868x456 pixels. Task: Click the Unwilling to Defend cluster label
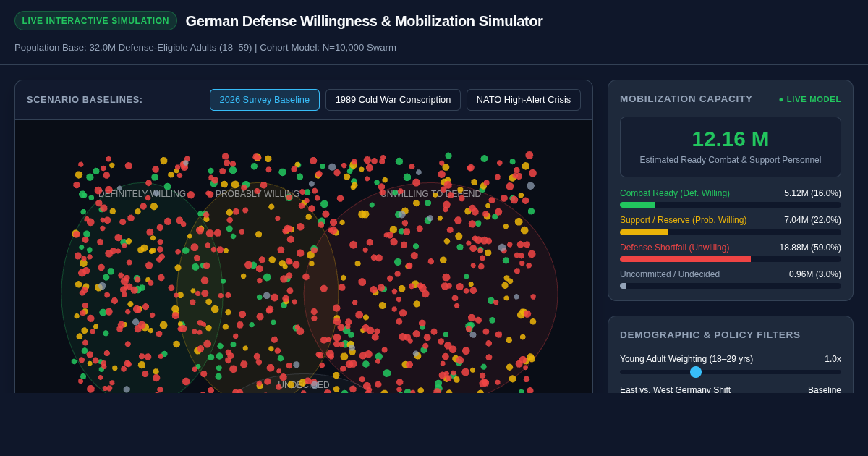click(430, 194)
